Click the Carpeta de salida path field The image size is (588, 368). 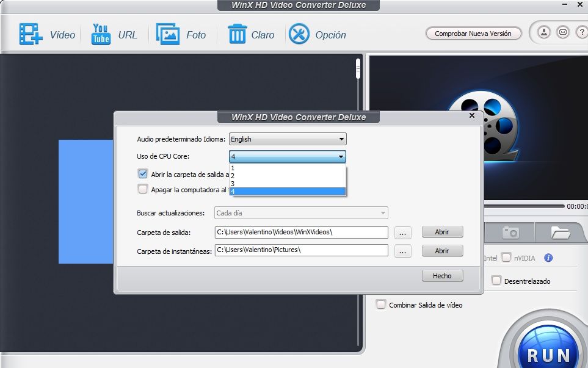pos(301,232)
